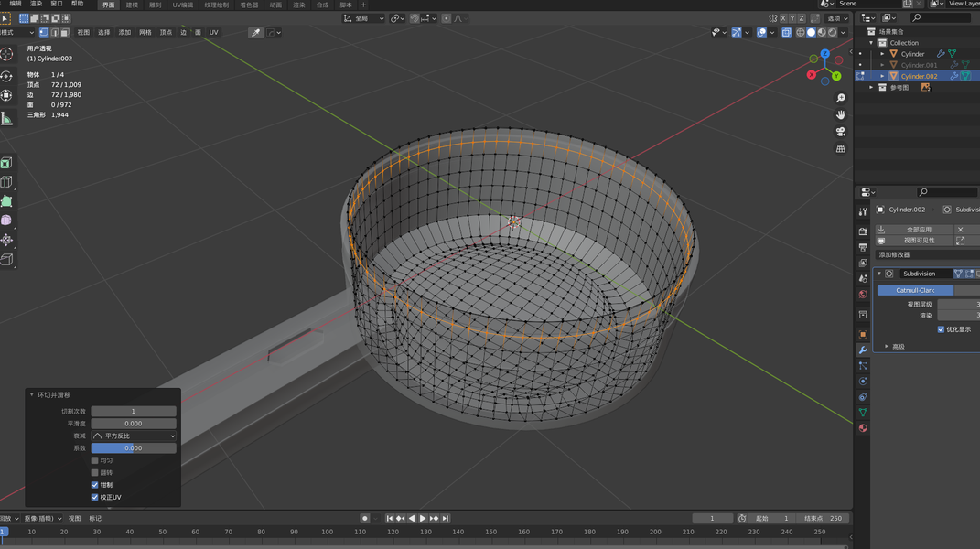Adjust the 系数 factor slider
The width and height of the screenshot is (980, 549).
(x=134, y=448)
